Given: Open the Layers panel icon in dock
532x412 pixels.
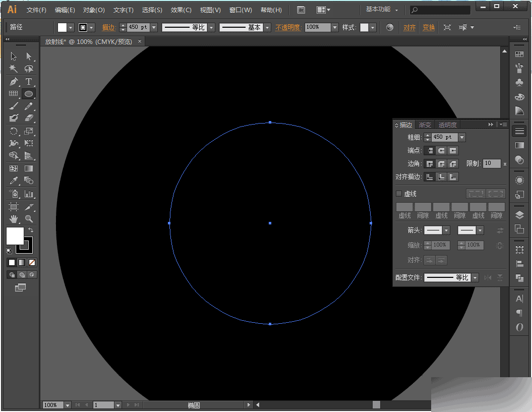Looking at the screenshot, I should coord(519,215).
